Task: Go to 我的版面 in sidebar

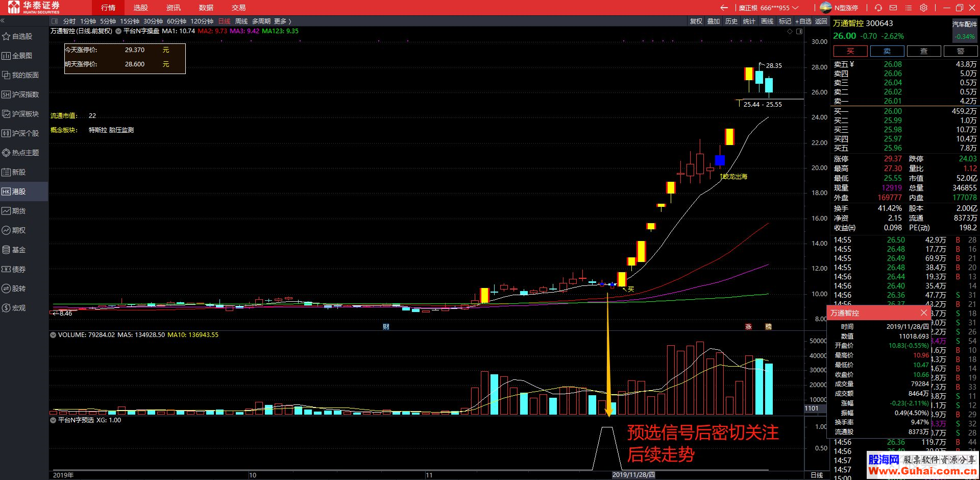Action: 20,75
